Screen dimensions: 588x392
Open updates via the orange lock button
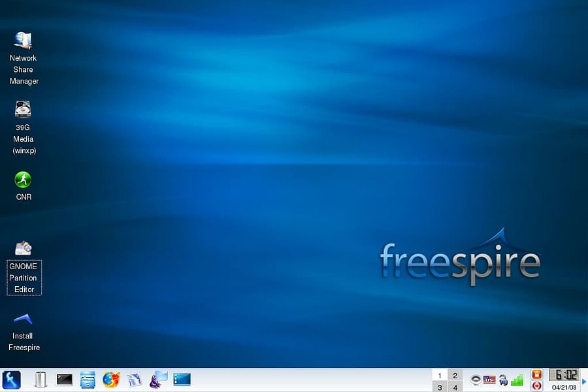click(536, 375)
